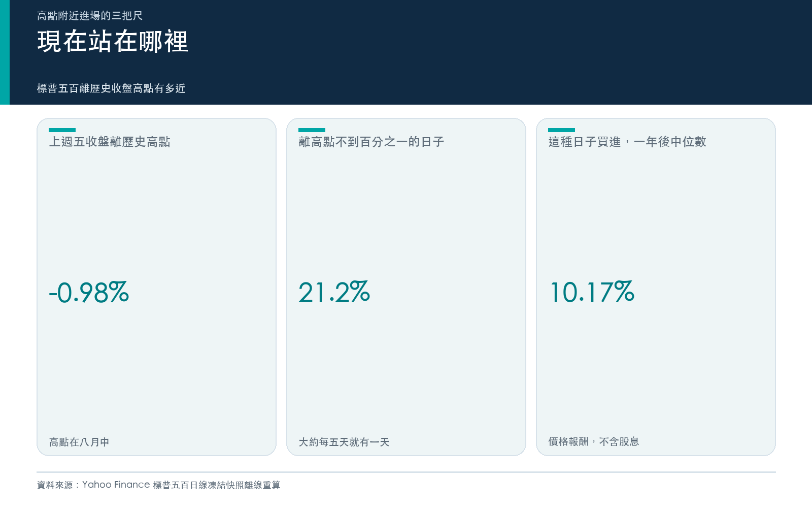Select the value -0.98%

pos(89,293)
